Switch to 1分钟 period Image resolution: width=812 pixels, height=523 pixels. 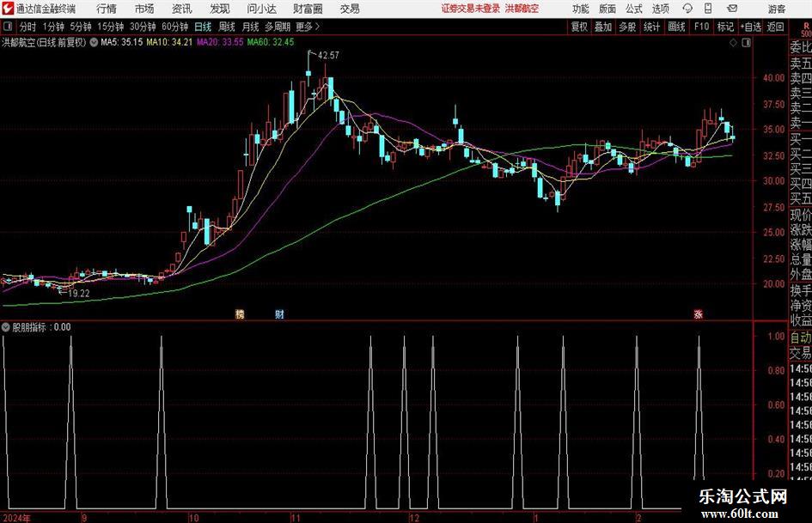[x=53, y=27]
